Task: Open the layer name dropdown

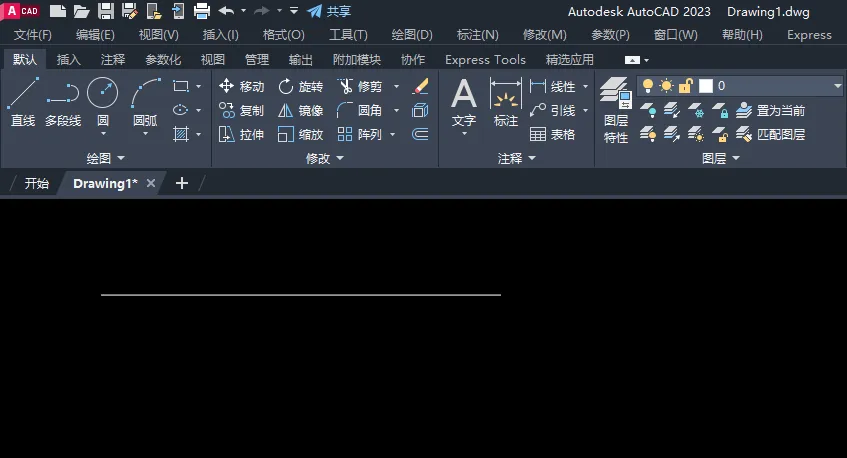Action: click(x=837, y=85)
